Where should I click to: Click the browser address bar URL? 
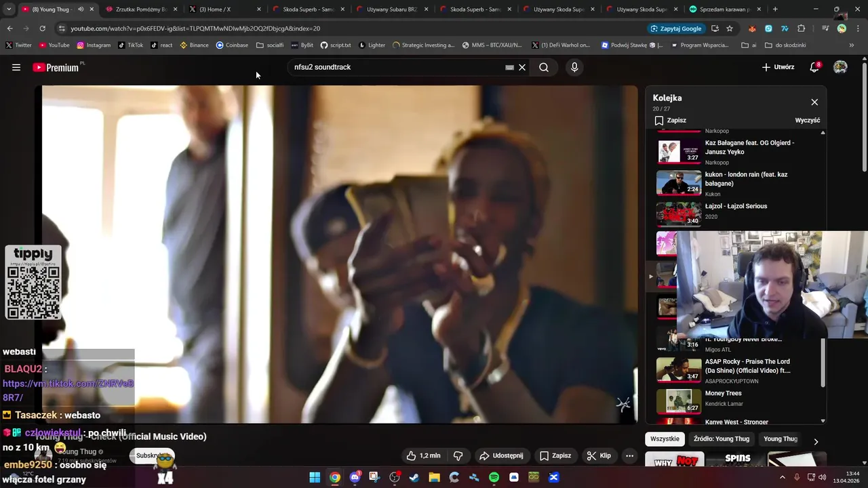(x=195, y=28)
